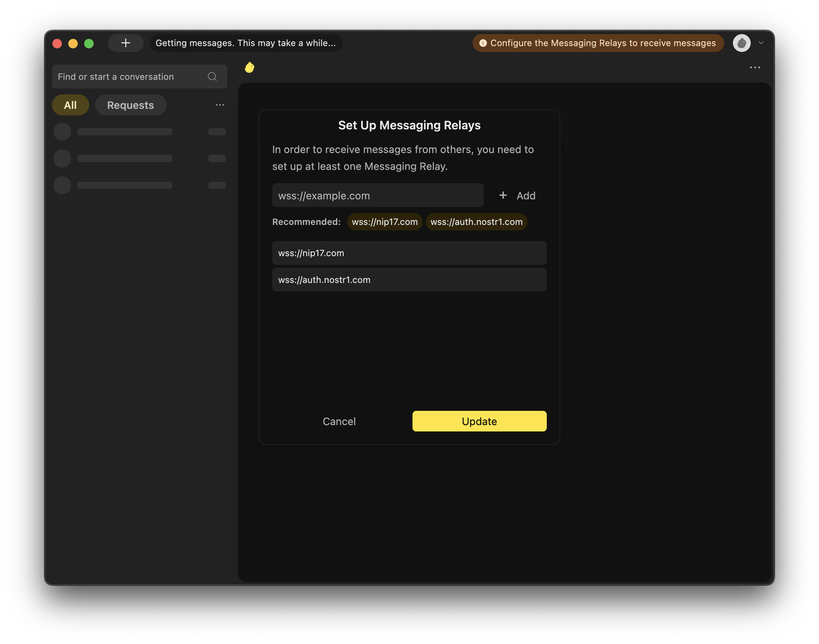The image size is (819, 644).
Task: Focus the wss://example.com relay input field
Action: coord(377,195)
